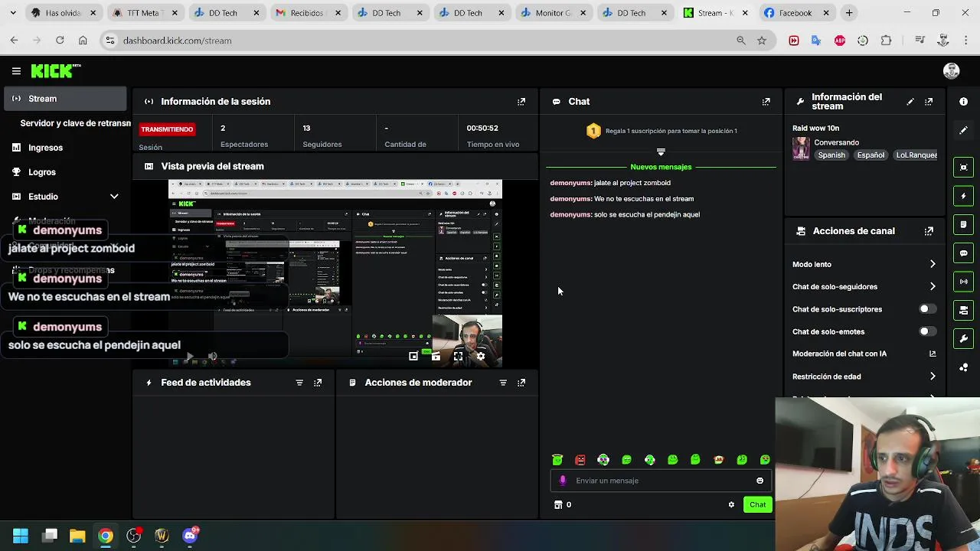Switch to the TFT Meta browser tab

pyautogui.click(x=145, y=13)
